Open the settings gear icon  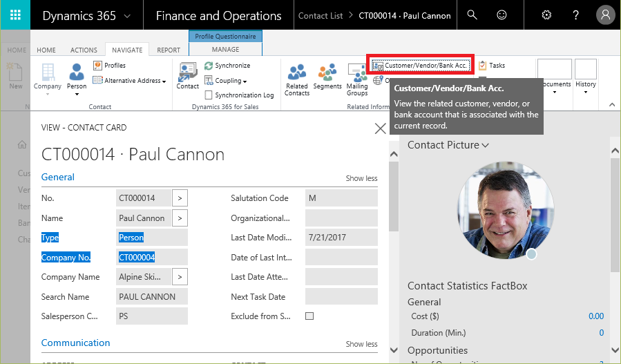pos(546,15)
